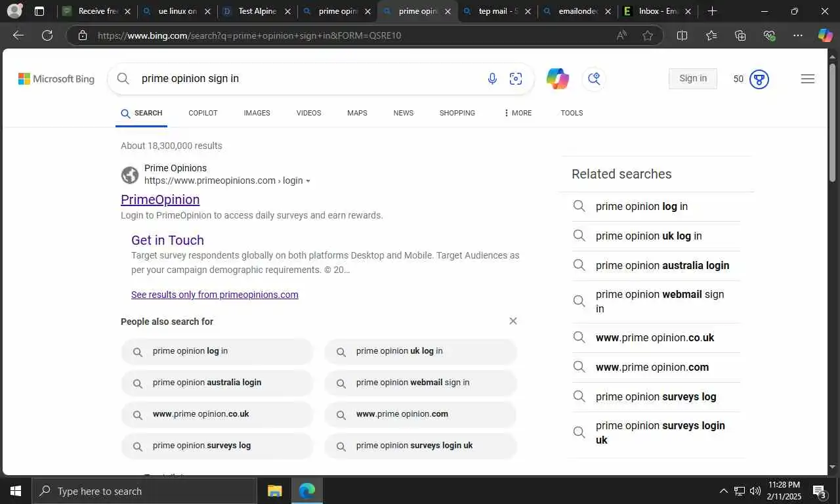Click Edge icon in taskbar

click(307, 491)
